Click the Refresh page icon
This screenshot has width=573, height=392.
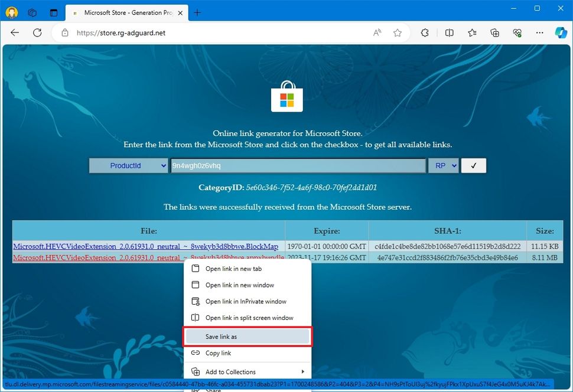(x=37, y=32)
